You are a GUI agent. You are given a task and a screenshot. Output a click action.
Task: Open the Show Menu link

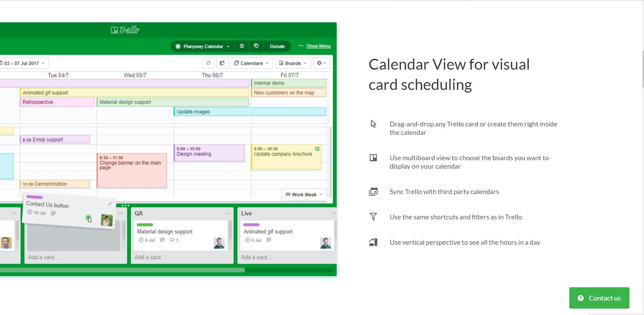[318, 46]
